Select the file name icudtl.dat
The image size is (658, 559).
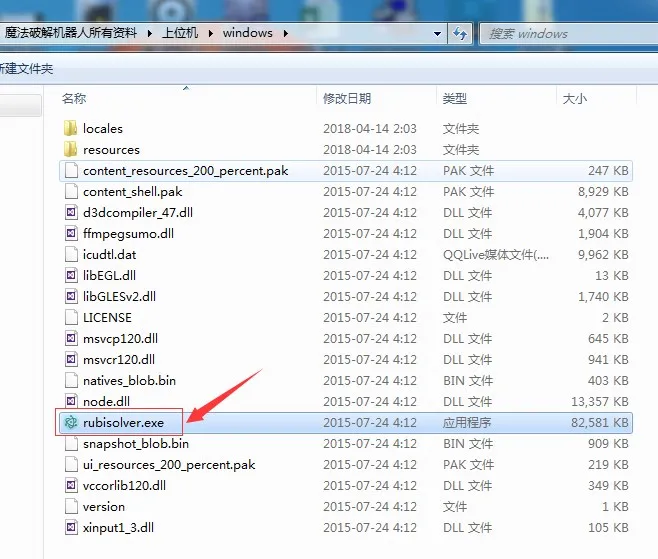(x=110, y=254)
